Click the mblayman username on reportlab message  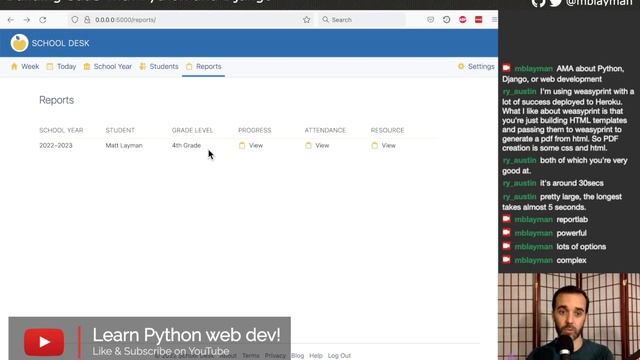(533, 220)
